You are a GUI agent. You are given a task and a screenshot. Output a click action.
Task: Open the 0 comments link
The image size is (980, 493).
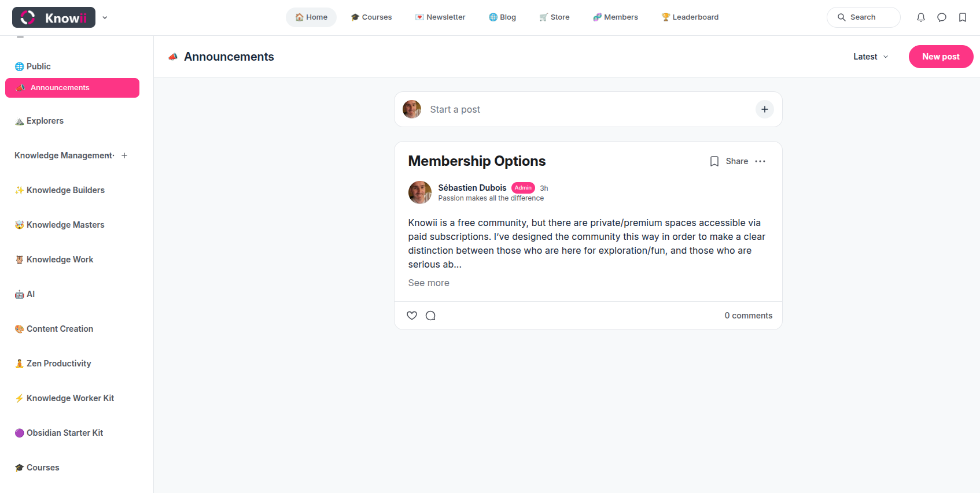(749, 316)
